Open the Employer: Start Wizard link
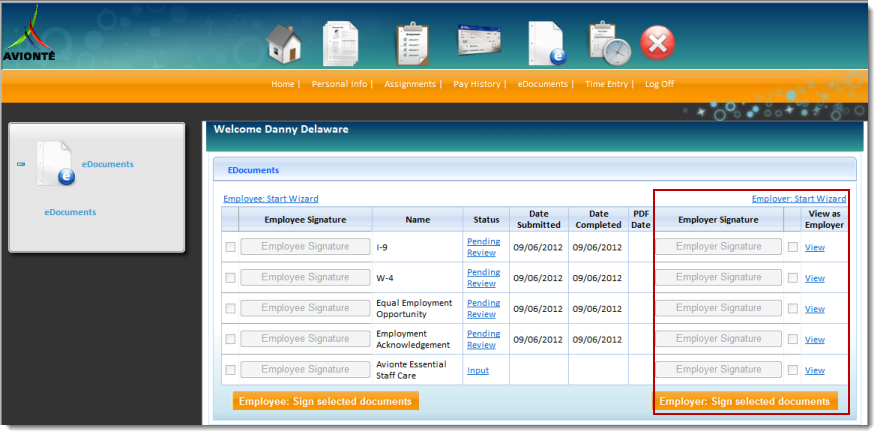The image size is (879, 436). tap(799, 199)
